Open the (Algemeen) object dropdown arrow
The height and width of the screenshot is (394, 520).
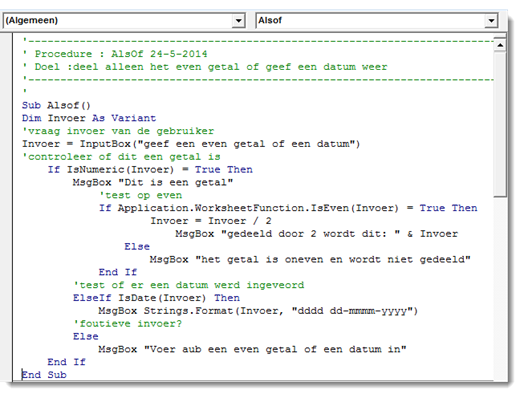pos(238,21)
